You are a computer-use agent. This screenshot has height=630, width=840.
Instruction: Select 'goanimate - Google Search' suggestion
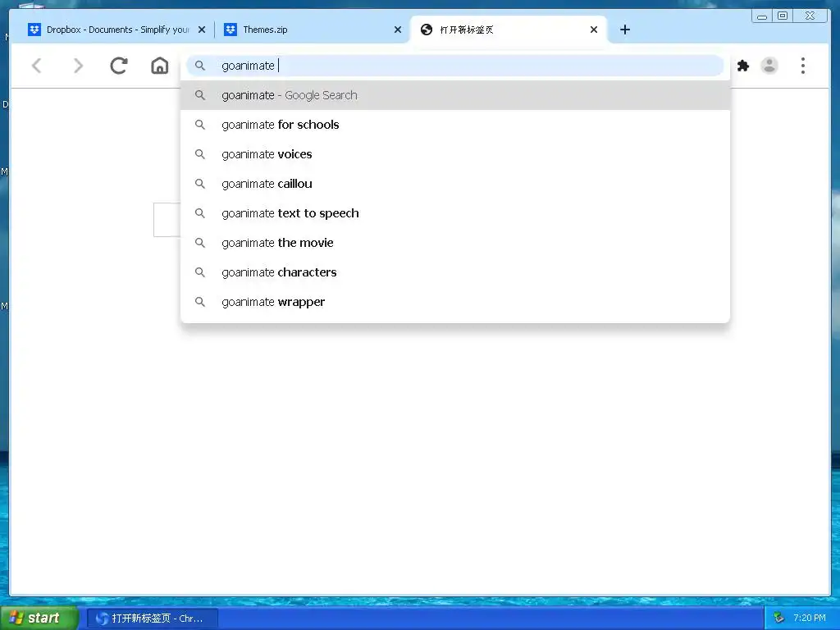coord(455,95)
